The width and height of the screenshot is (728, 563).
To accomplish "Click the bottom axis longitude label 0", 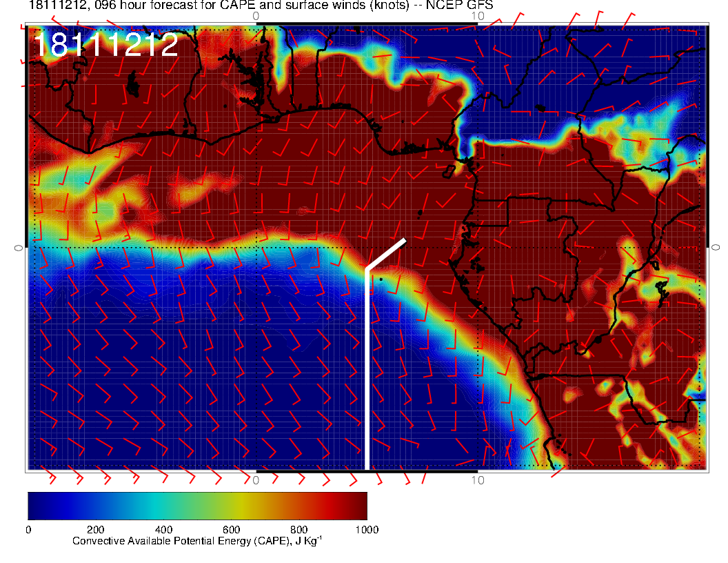I will (256, 480).
